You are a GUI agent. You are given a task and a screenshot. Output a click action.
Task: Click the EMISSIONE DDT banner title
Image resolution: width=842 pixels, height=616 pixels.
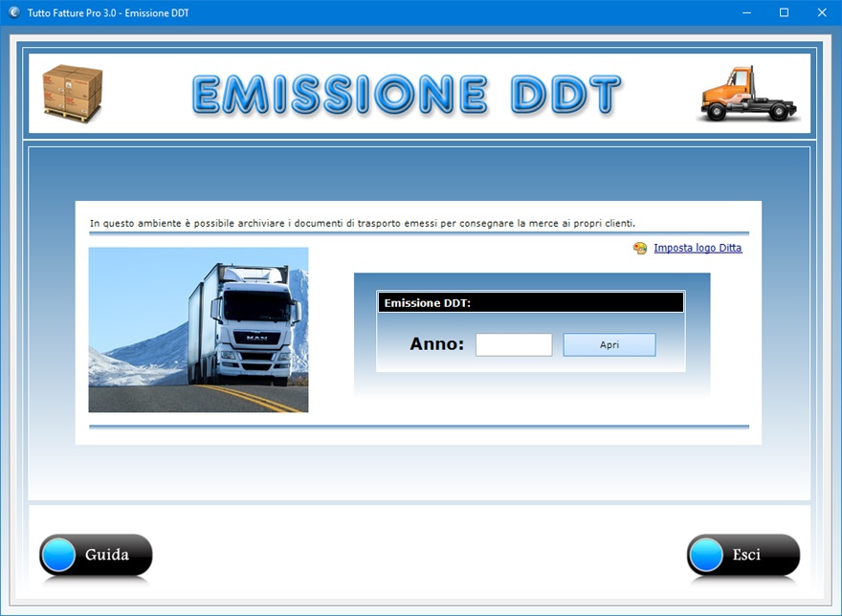(x=406, y=95)
